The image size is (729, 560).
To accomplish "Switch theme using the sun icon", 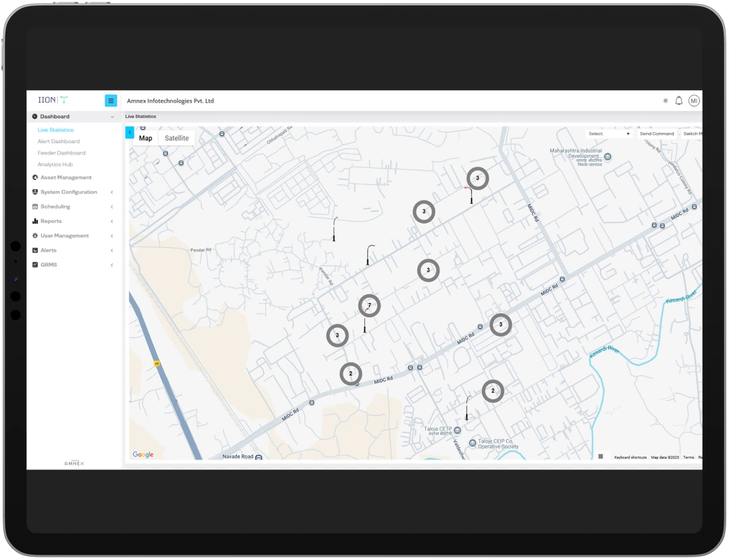I will click(666, 101).
